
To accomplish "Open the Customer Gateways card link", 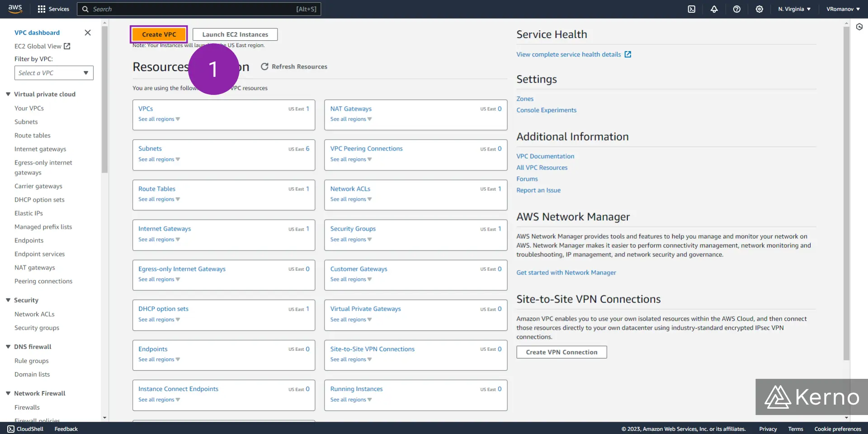I will (359, 269).
